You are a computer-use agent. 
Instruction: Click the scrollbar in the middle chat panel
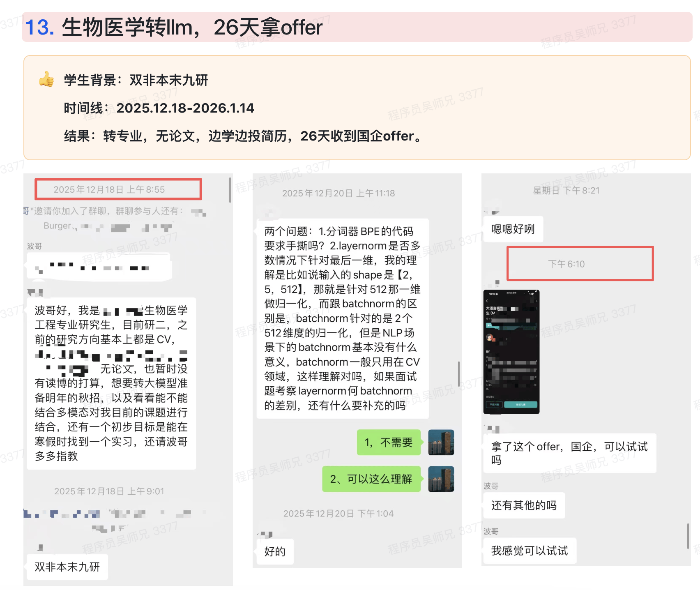pyautogui.click(x=458, y=374)
